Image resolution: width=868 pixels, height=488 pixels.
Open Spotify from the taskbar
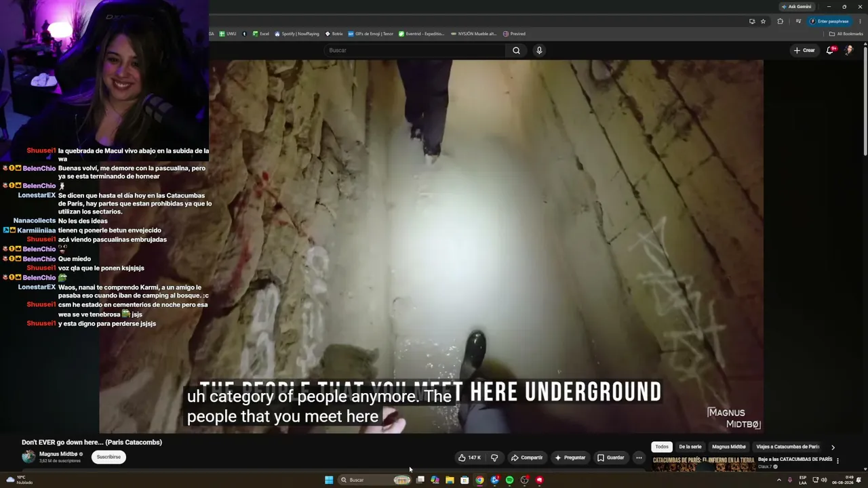click(x=509, y=480)
